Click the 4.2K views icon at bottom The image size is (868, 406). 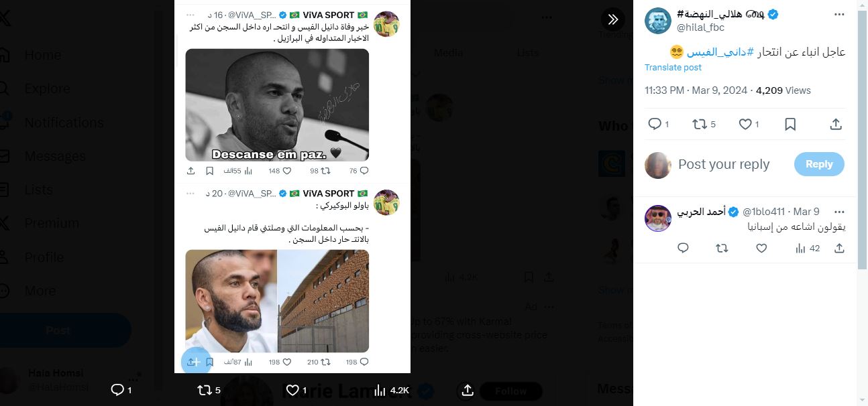(x=380, y=390)
